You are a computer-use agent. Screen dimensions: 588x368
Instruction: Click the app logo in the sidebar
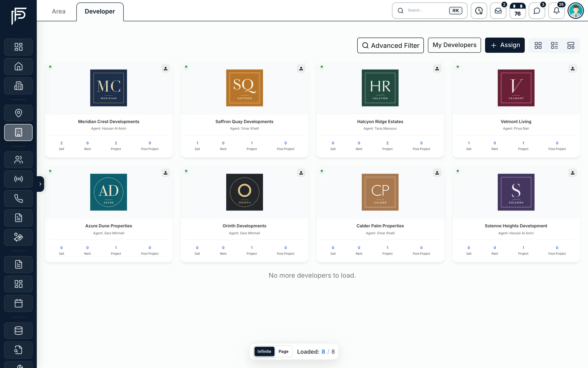pos(19,16)
